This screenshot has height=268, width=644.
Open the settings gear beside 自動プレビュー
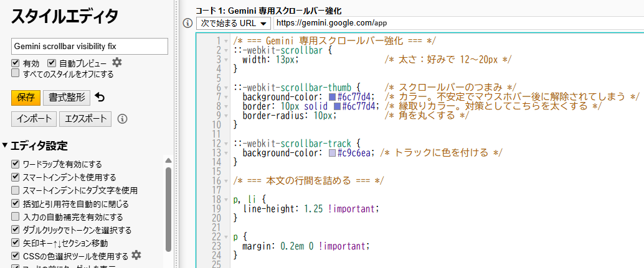[x=116, y=63]
